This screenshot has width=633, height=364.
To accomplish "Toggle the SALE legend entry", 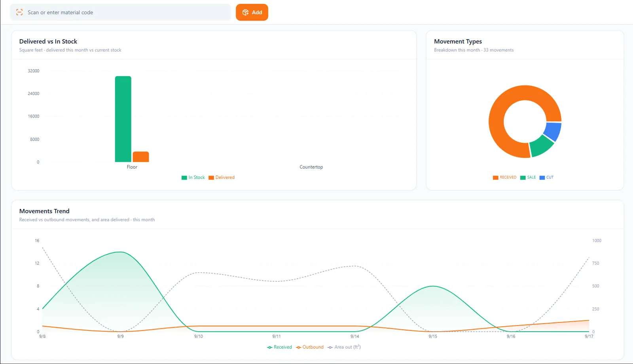I will (528, 177).
